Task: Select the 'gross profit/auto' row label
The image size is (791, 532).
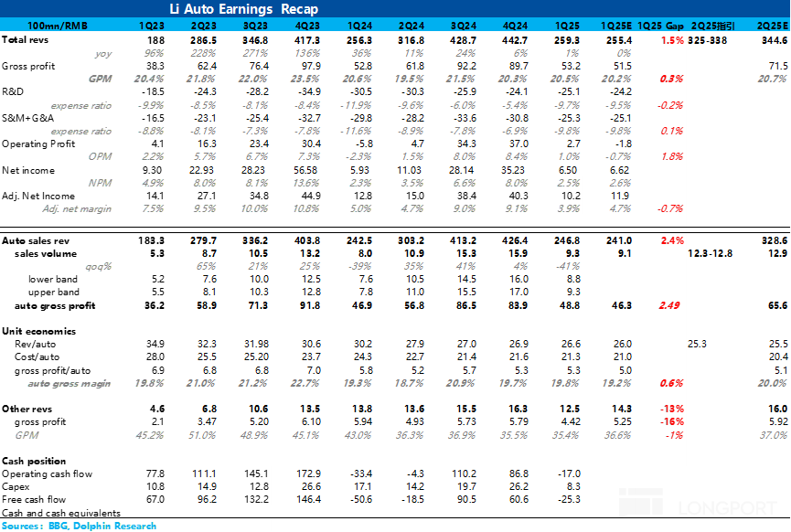Action: click(x=52, y=370)
